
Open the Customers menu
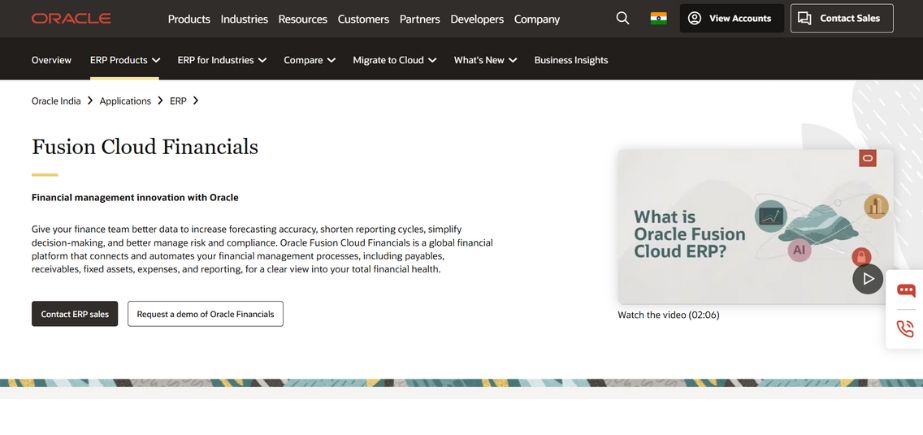(x=363, y=19)
